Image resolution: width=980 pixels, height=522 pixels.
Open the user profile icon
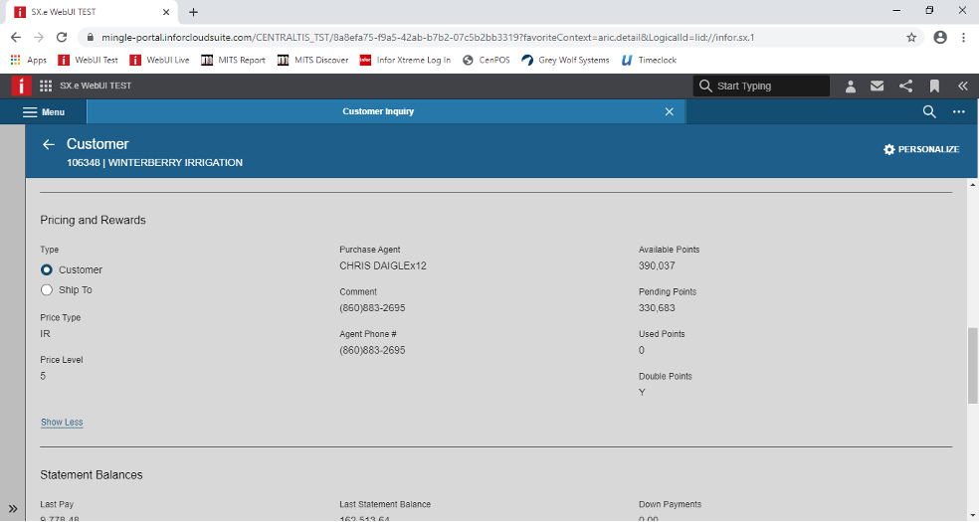point(850,87)
